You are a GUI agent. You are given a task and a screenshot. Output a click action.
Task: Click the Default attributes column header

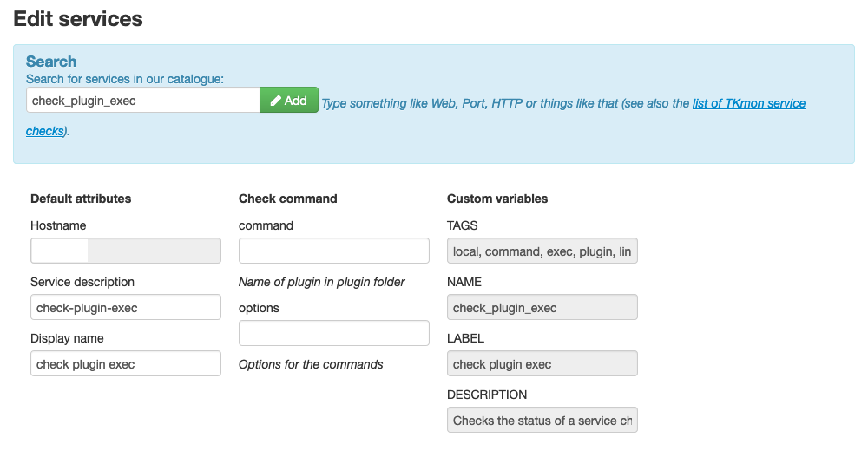coord(81,199)
